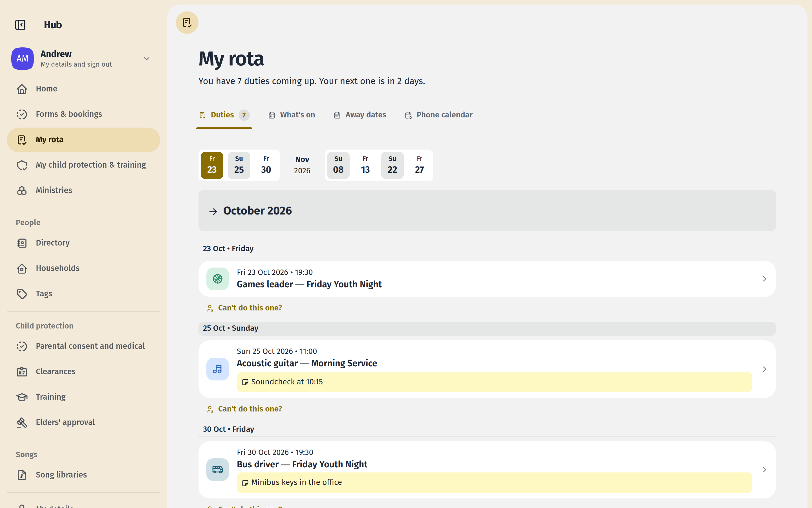This screenshot has height=508, width=812.
Task: Click the October 2026 header arrow
Action: (x=213, y=211)
